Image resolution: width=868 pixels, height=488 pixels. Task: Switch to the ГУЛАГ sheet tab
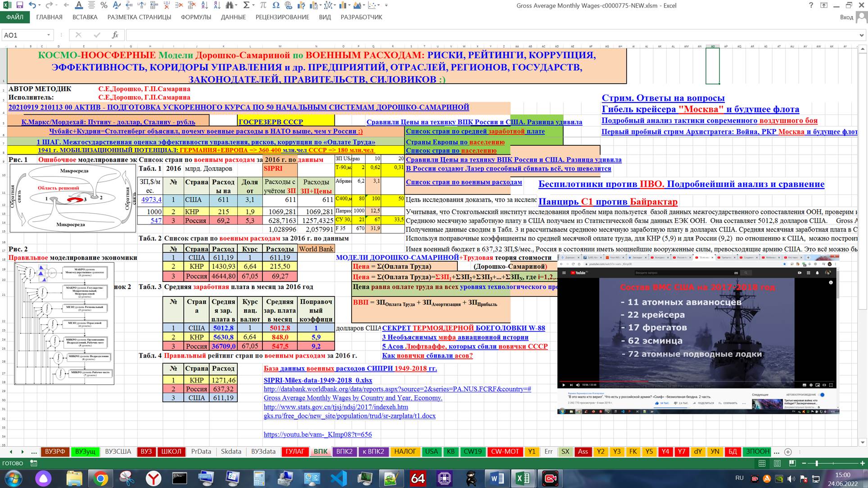click(x=295, y=452)
